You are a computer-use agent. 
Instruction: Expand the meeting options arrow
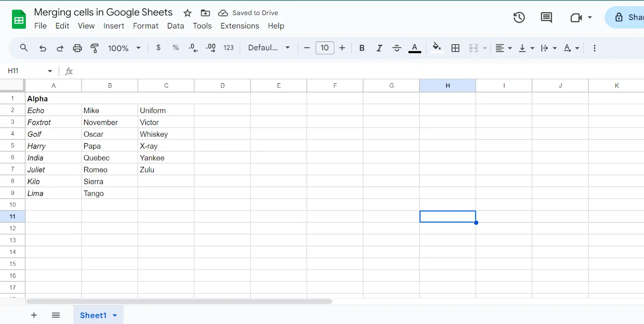coord(590,17)
